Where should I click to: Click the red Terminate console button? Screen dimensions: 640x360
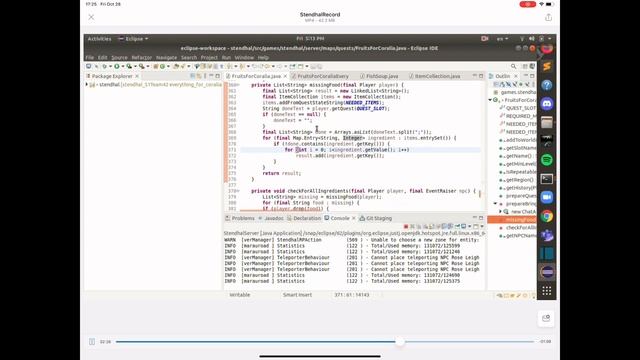coord(406,227)
